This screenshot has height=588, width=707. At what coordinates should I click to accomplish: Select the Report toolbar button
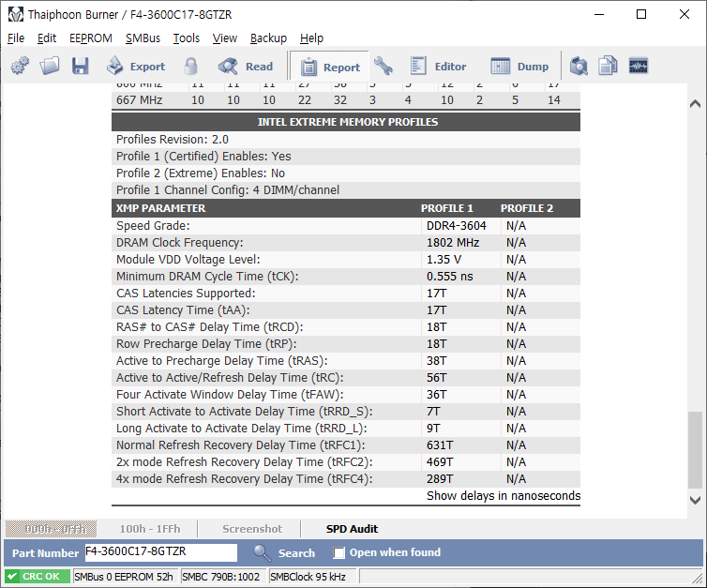coord(330,67)
